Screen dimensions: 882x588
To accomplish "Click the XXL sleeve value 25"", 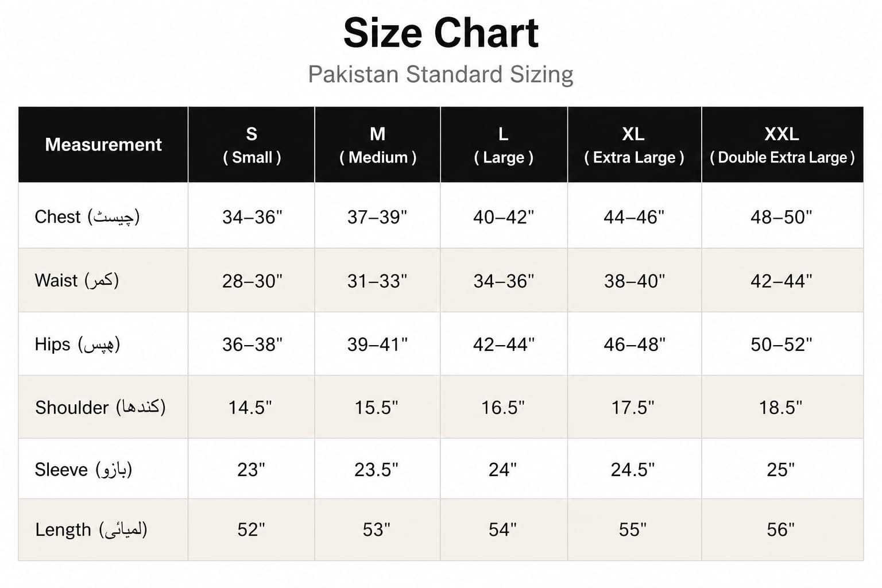I will coord(781,470).
